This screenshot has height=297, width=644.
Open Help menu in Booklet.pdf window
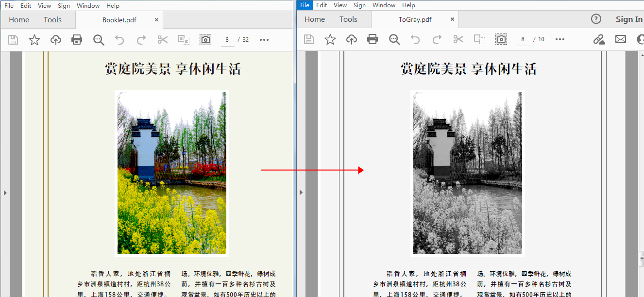tap(113, 6)
